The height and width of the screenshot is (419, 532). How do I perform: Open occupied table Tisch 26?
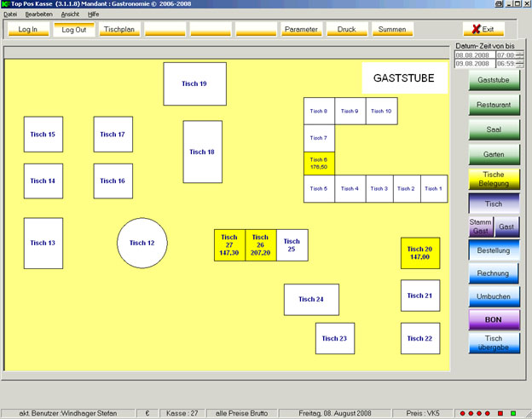click(x=261, y=245)
